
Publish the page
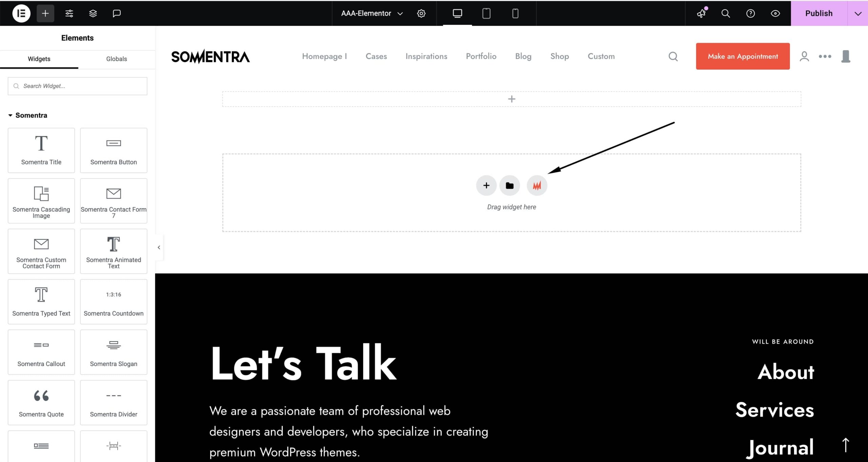819,13
